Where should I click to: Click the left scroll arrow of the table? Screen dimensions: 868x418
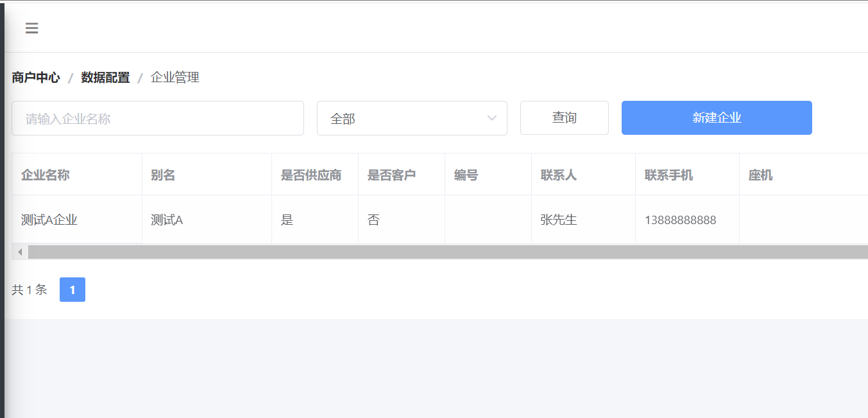pos(20,252)
